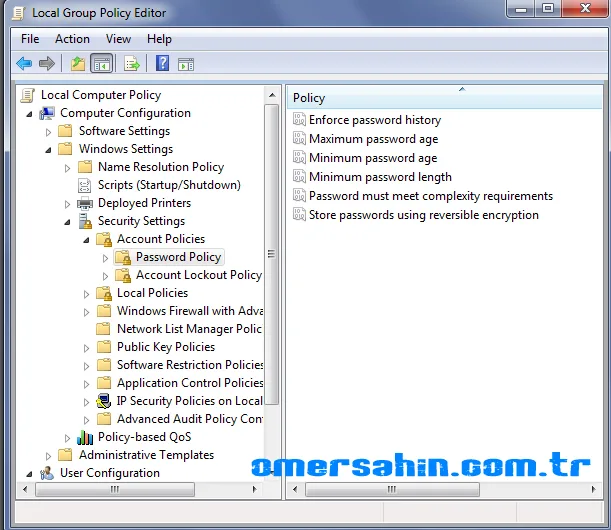This screenshot has width=611, height=530.
Task: Click the tree pane vertical scrollbar thumb
Action: (272, 255)
